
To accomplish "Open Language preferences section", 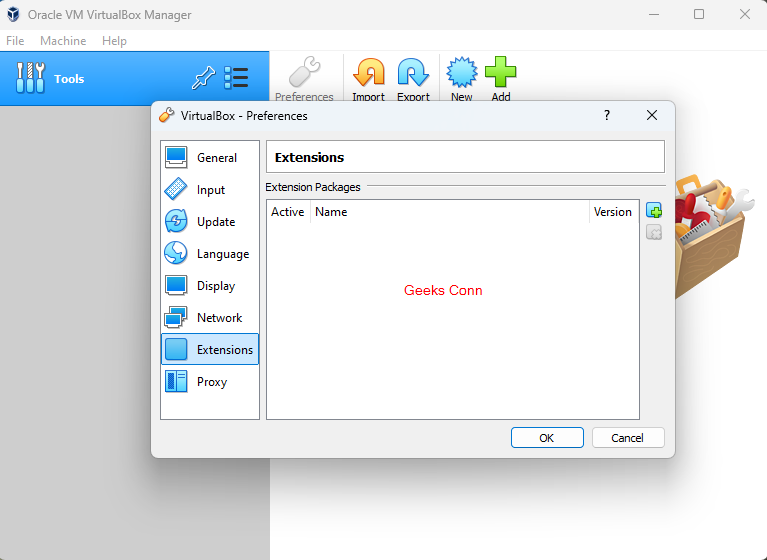I will pyautogui.click(x=210, y=254).
